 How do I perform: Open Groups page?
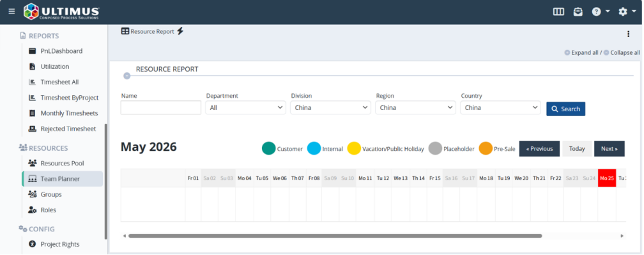(x=51, y=195)
